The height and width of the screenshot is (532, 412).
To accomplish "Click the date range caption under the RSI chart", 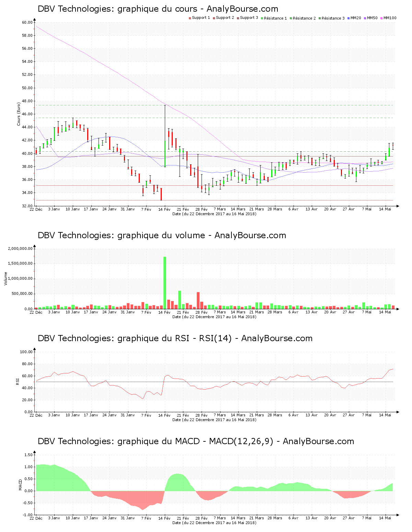I will pos(214,420).
